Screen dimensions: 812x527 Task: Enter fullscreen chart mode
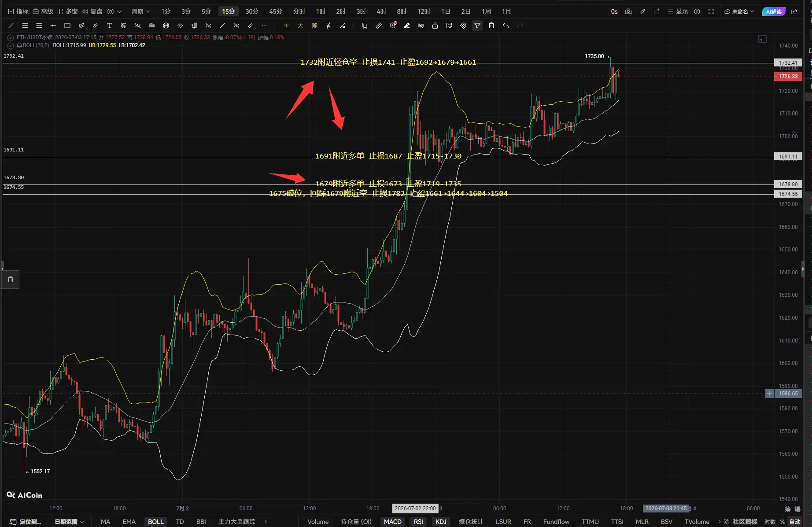coord(711,11)
